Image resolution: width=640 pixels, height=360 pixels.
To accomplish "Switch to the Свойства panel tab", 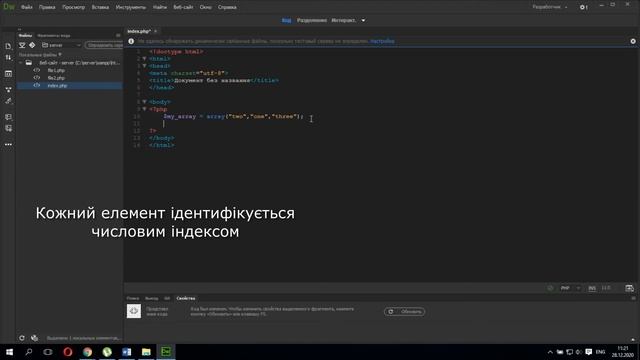I will coord(186,298).
